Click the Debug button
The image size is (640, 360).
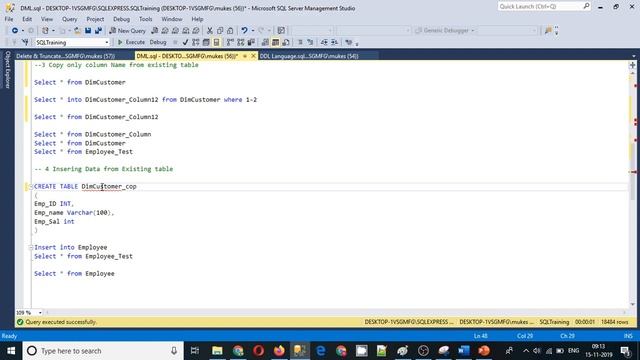(x=158, y=42)
